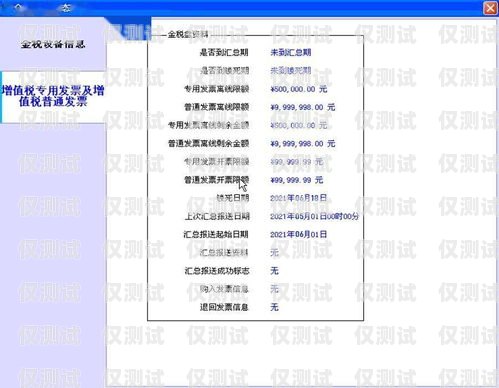Viewport: 499px width, 388px height.
Task: Click the 是否到汇总期 label
Action: (x=224, y=52)
